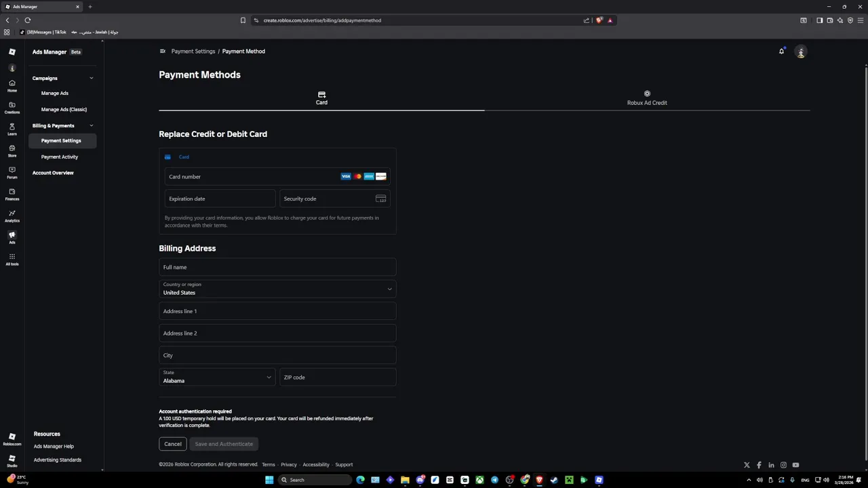The height and width of the screenshot is (488, 868).
Task: Open Roblox Facebook footer icon
Action: click(x=759, y=465)
